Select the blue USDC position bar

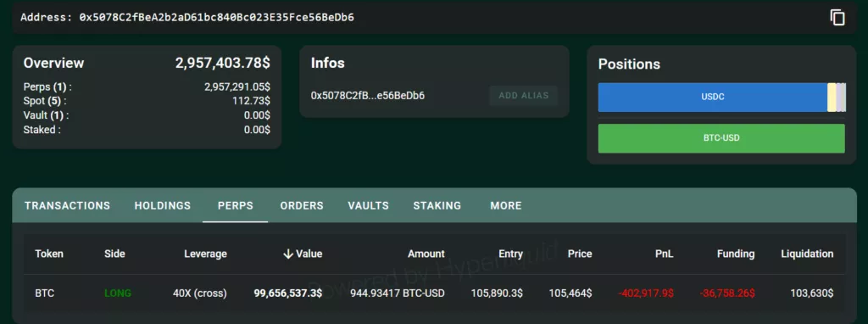tap(712, 97)
